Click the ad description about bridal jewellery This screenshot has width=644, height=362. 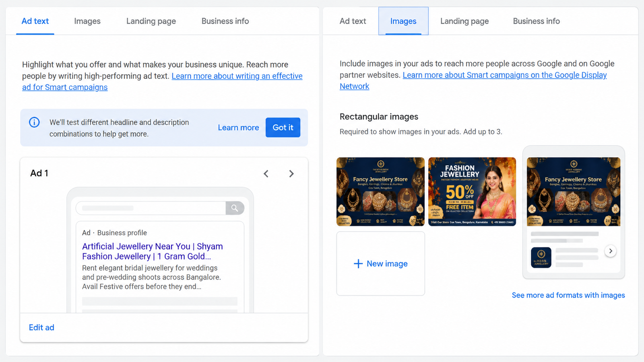click(x=152, y=277)
